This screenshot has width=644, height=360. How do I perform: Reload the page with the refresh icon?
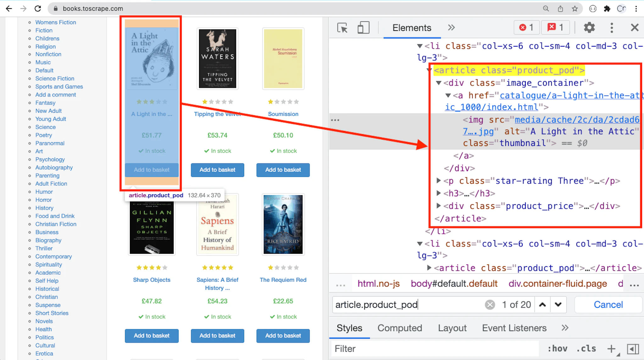(38, 8)
